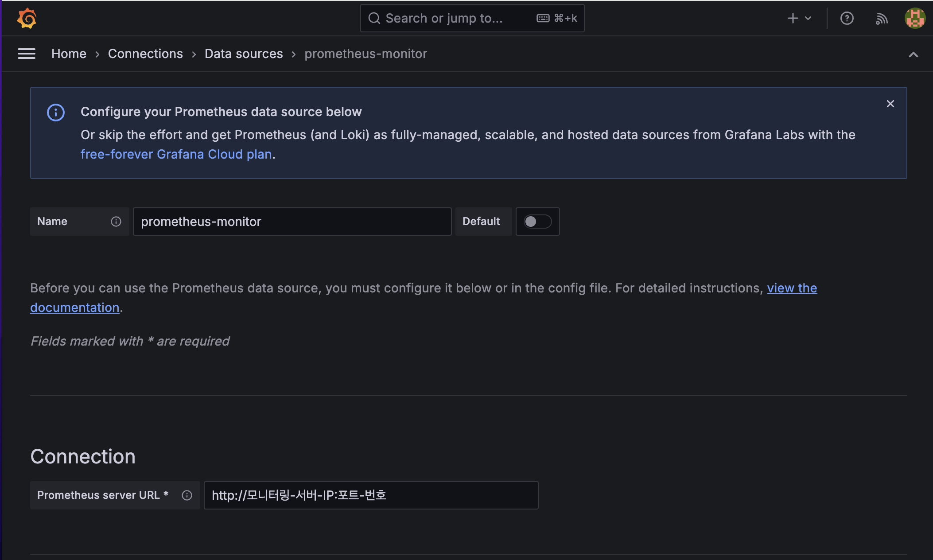The image size is (933, 560).
Task: Dismiss the Prometheus info banner
Action: (890, 104)
